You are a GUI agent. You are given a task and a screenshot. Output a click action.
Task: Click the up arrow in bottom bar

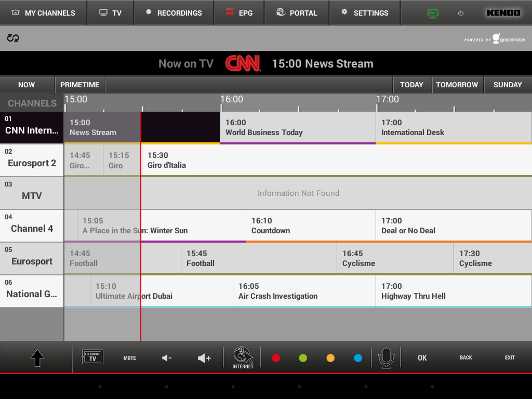click(x=37, y=358)
